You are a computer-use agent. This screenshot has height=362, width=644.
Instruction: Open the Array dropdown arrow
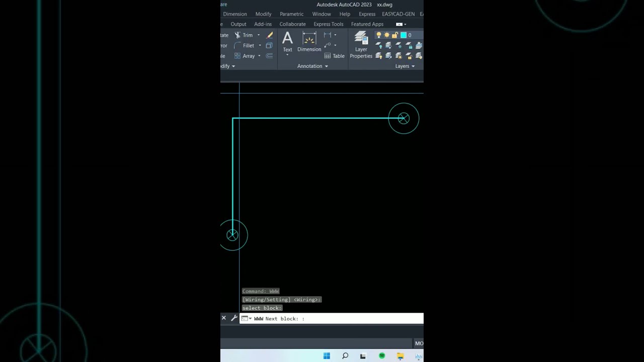click(x=259, y=56)
